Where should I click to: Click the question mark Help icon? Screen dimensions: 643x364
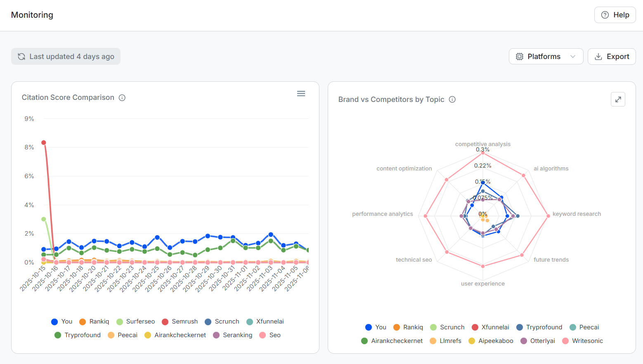coord(605,15)
